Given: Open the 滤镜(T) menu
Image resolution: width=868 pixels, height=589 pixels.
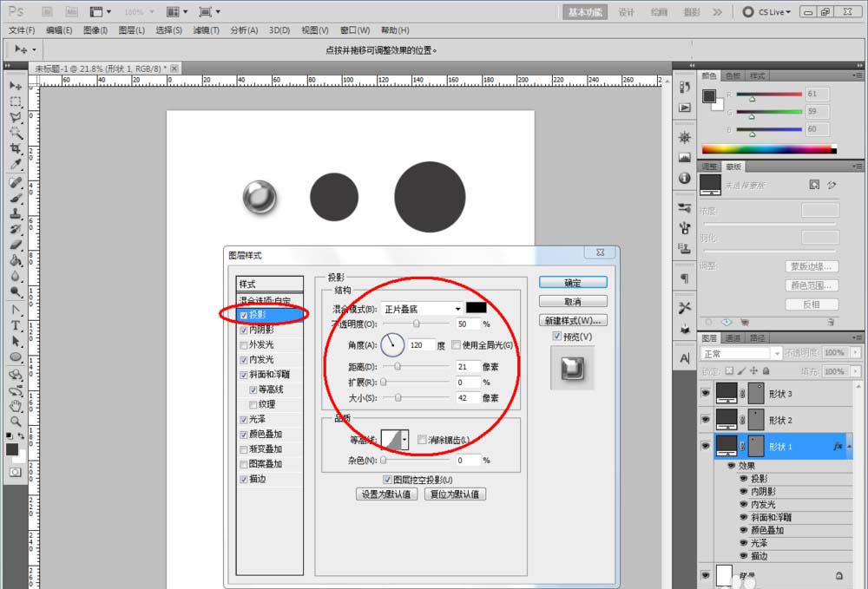Looking at the screenshot, I should click(x=206, y=30).
